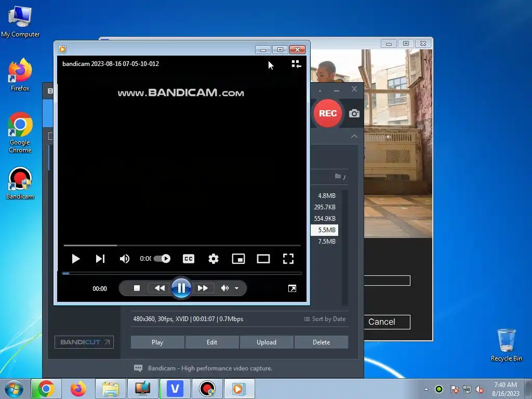Viewport: 532px width, 399px height.
Task: Open volume dropdown arrow in media player
Action: pyautogui.click(x=236, y=288)
